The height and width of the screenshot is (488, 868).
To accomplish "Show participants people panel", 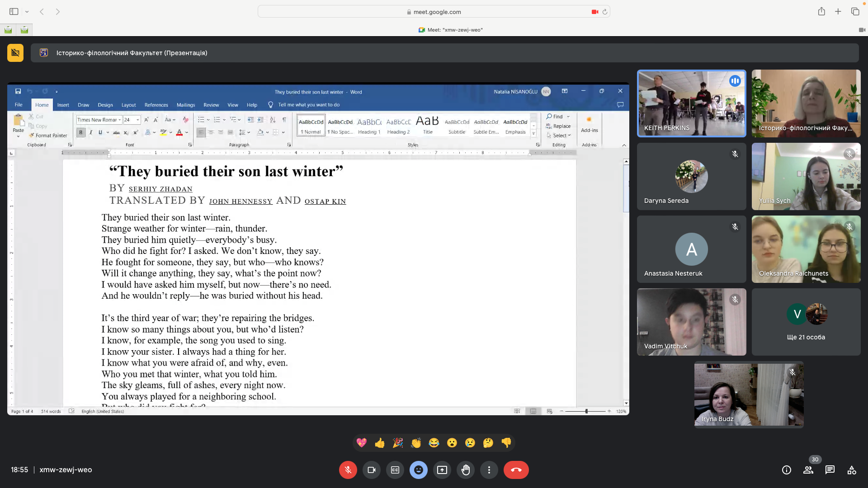I will click(x=808, y=470).
